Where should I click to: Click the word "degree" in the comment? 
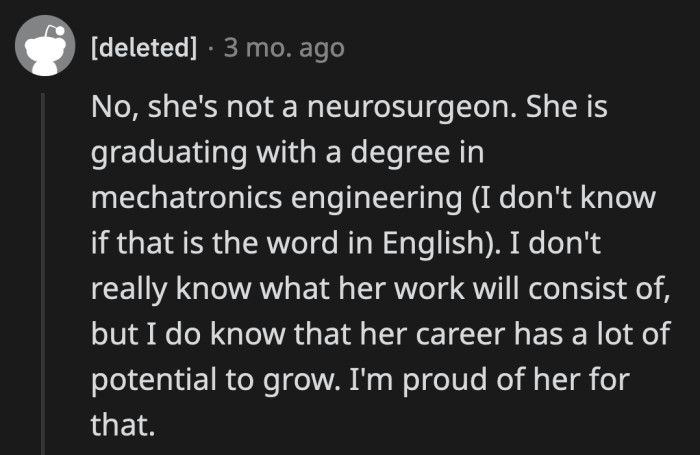(x=395, y=152)
